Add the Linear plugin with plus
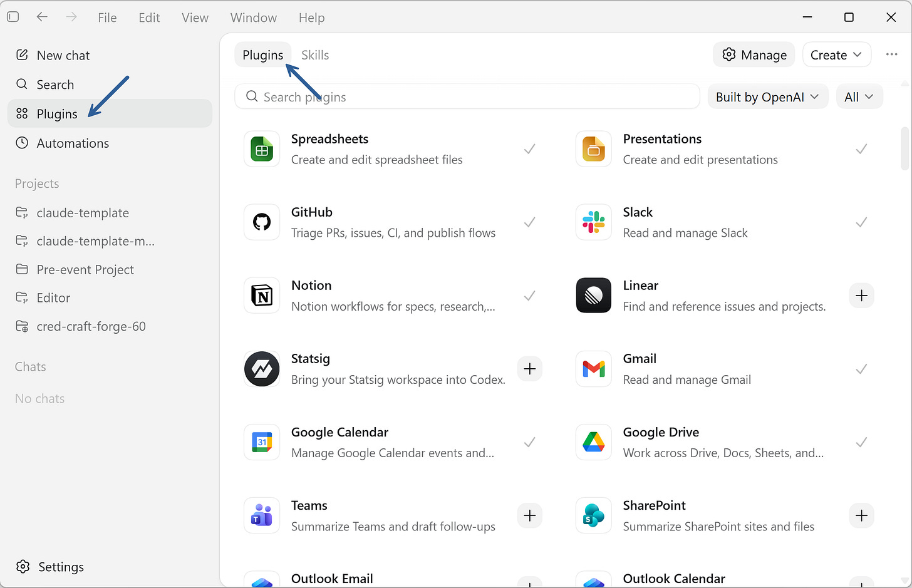Screen dimensions: 912x588 861,296
